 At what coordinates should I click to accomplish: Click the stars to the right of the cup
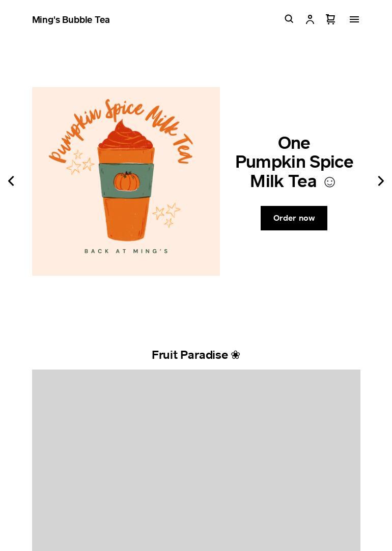(x=166, y=214)
